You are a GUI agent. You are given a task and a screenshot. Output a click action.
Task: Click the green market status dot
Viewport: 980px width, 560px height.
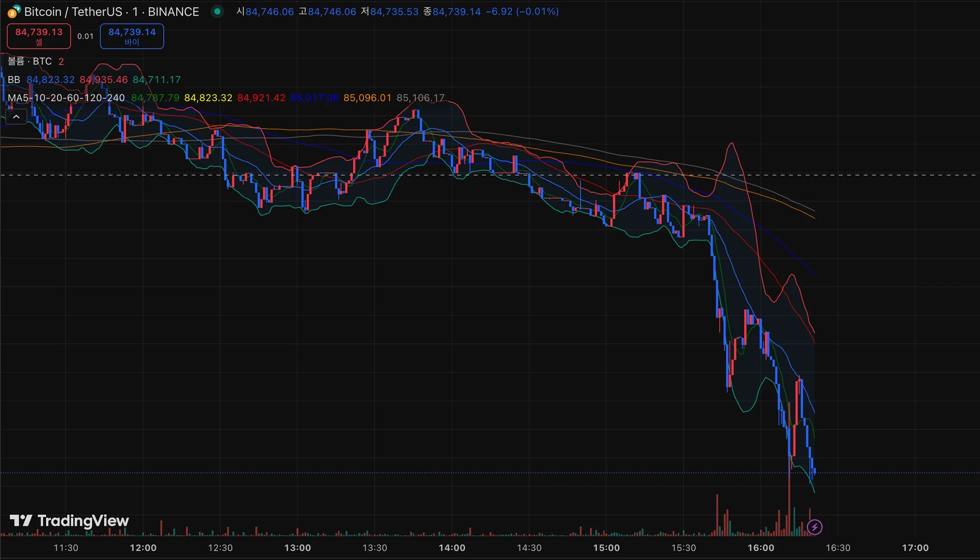click(217, 11)
